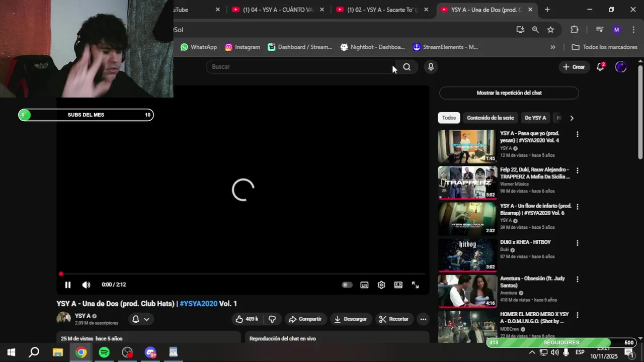
Task: Open Spotify from taskbar
Action: [x=104, y=352]
